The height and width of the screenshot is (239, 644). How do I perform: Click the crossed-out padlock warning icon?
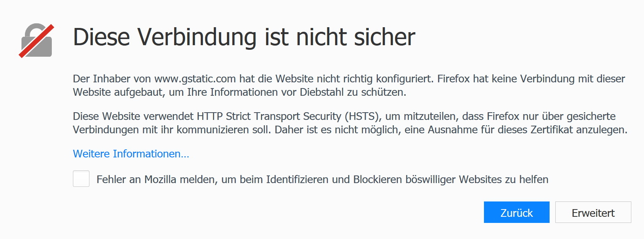click(x=36, y=41)
